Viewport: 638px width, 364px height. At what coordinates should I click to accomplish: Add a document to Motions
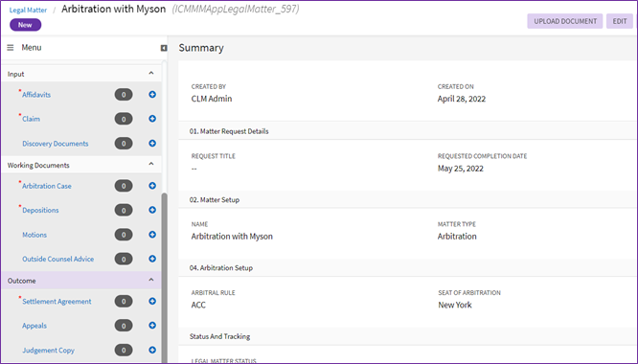(152, 235)
